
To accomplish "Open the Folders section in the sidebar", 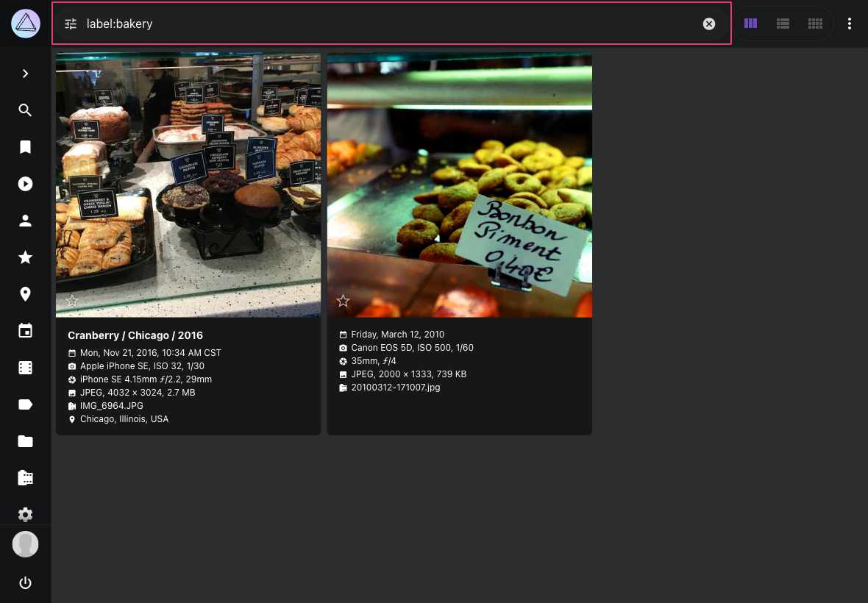I will (26, 441).
